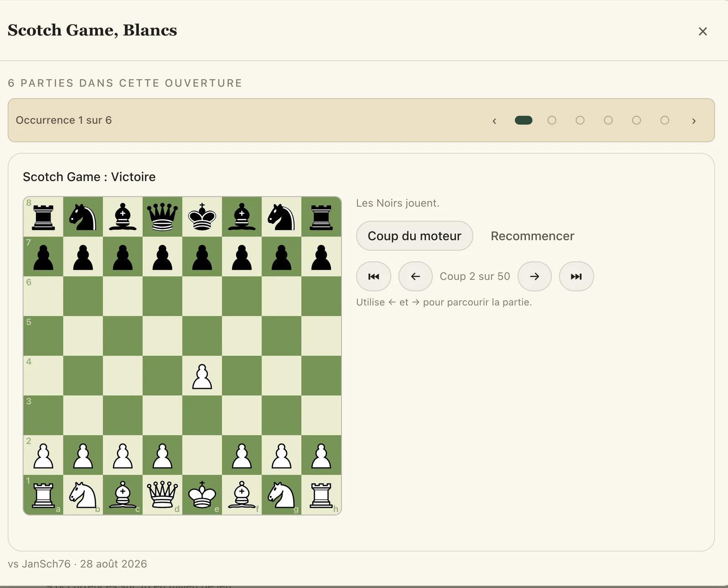The height and width of the screenshot is (588, 728).
Task: Select the white bishop on f1
Action: (242, 495)
